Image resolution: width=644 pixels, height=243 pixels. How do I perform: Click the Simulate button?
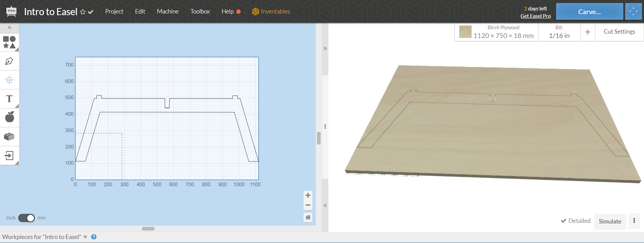click(610, 221)
